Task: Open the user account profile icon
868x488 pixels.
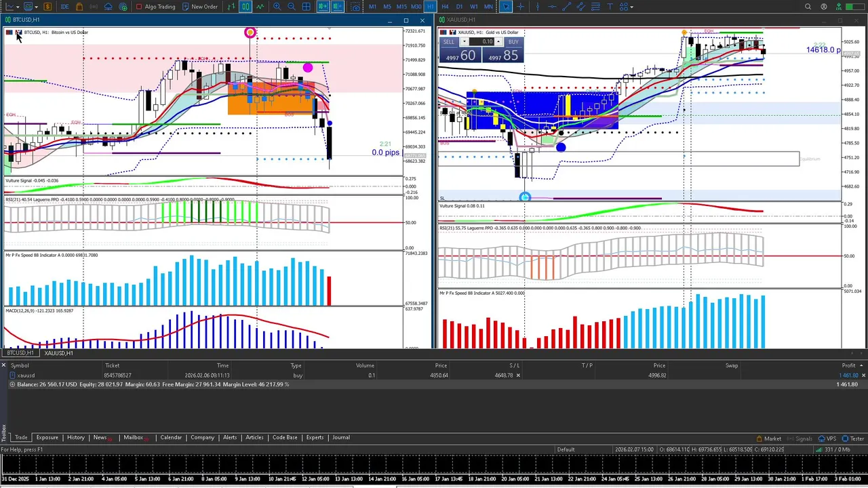Action: tap(824, 7)
